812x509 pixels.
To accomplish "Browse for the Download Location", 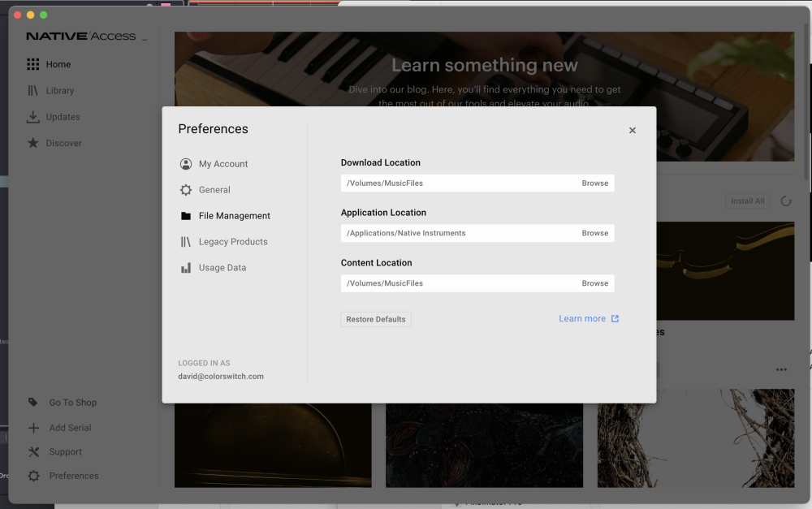I will click(595, 183).
